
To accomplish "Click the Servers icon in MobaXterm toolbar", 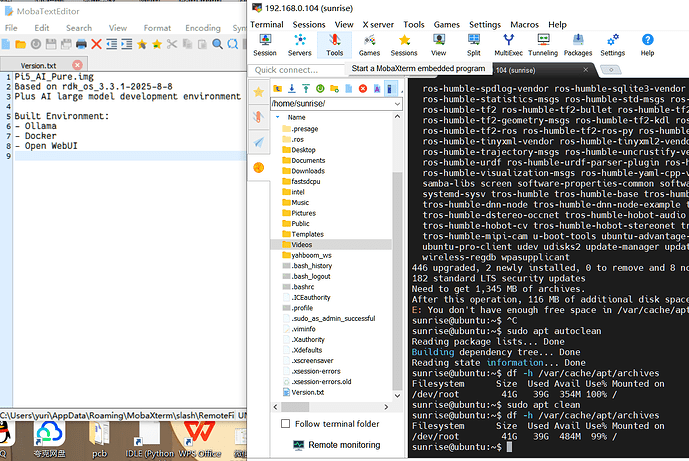I will coord(300,45).
